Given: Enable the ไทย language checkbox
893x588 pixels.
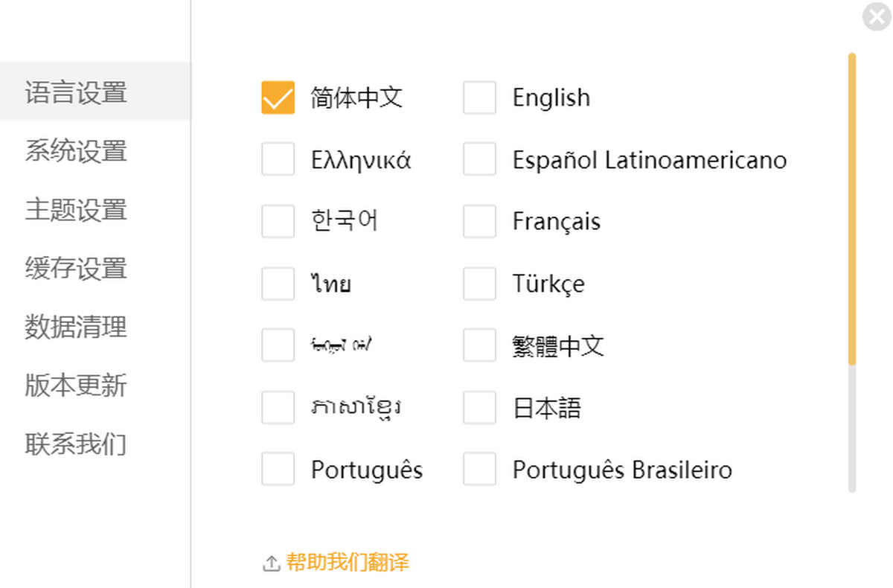Looking at the screenshot, I should click(278, 284).
